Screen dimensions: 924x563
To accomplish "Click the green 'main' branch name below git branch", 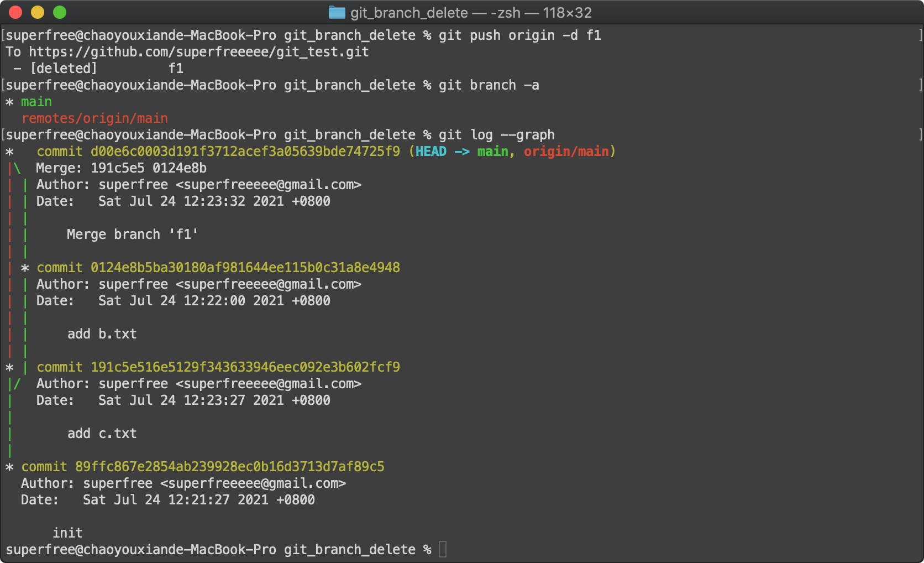I will pyautogui.click(x=36, y=102).
